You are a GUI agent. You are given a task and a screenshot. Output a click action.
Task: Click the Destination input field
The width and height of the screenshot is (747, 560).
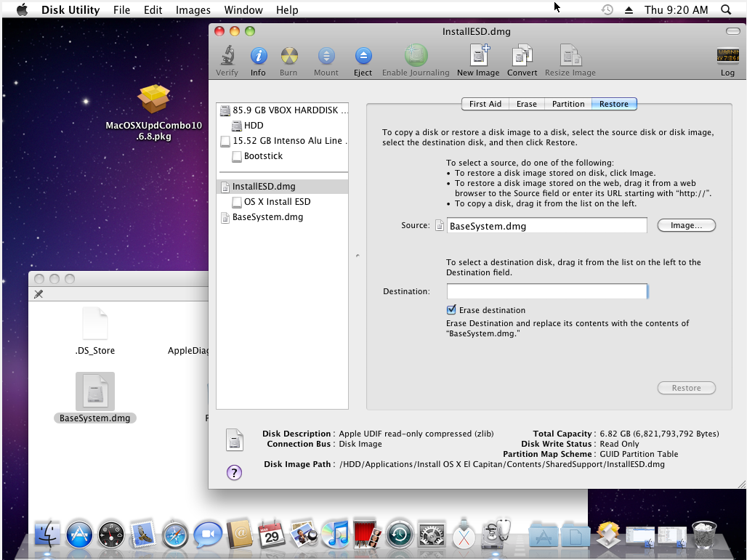point(546,291)
